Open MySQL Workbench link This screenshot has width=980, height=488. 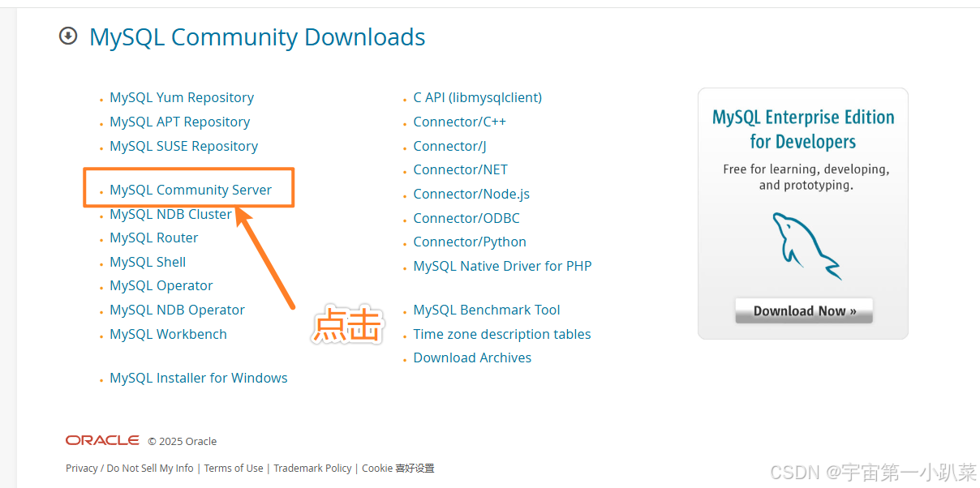[168, 334]
